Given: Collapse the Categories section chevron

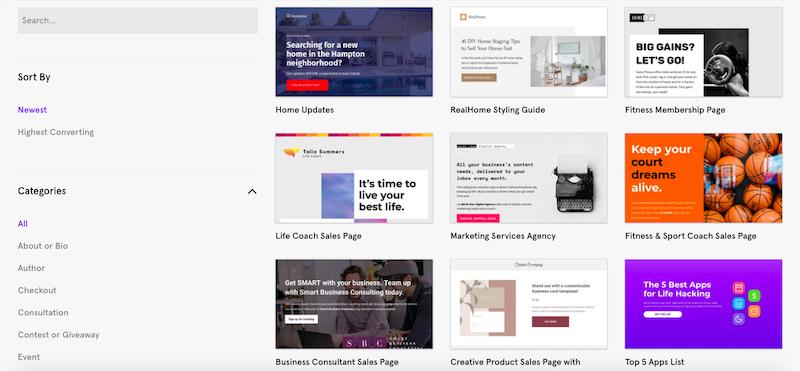Looking at the screenshot, I should point(252,191).
